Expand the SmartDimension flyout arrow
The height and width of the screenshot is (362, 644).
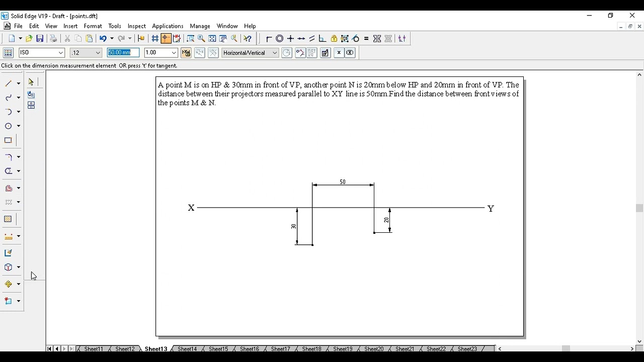(19, 236)
